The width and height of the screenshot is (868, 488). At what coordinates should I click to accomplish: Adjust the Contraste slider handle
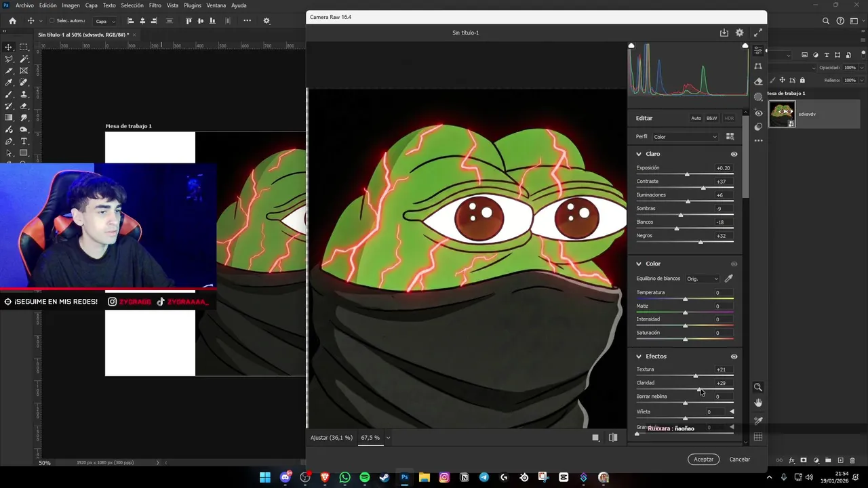coord(703,188)
